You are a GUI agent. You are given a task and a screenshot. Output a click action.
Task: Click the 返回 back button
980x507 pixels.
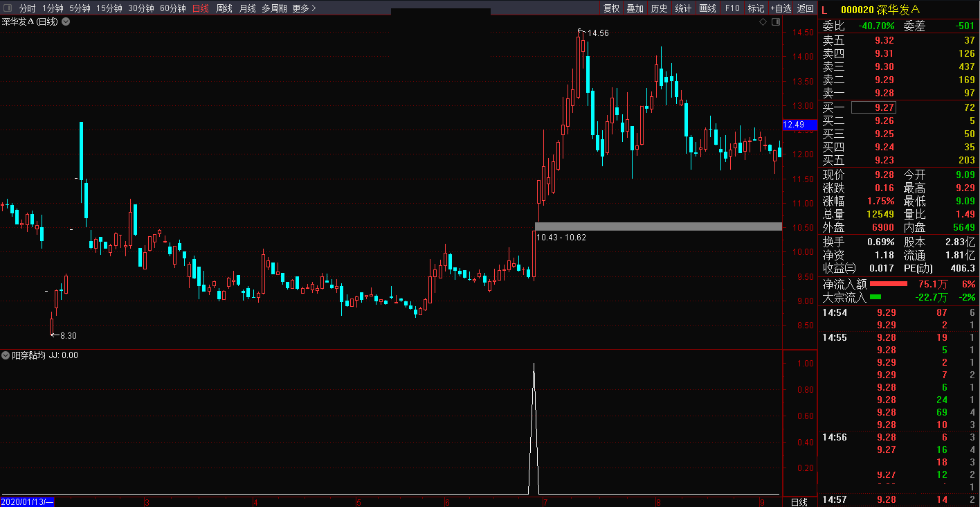tap(806, 8)
